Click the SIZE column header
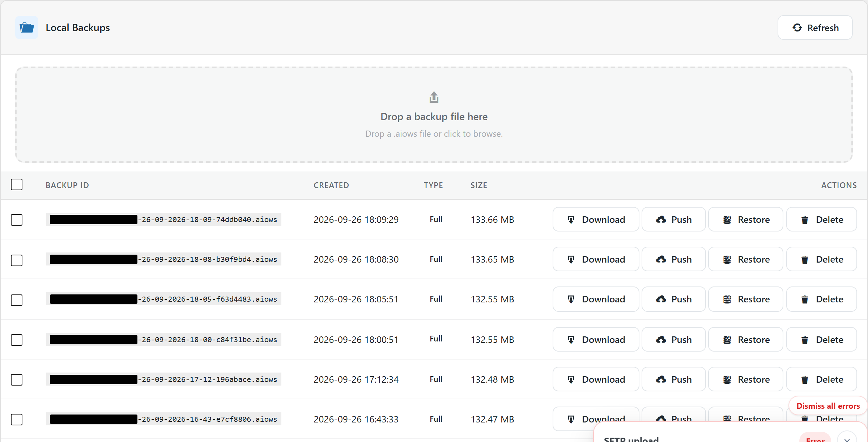Image resolution: width=868 pixels, height=442 pixels. click(479, 185)
